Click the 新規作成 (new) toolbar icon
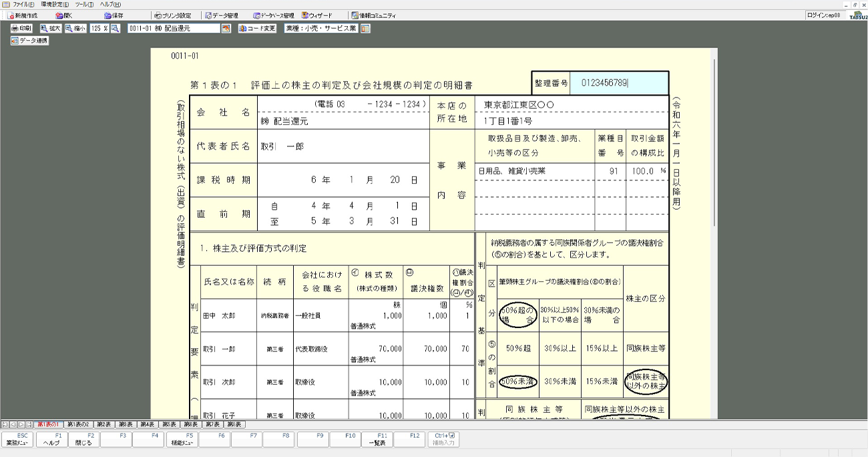This screenshot has width=868, height=457. [23, 15]
